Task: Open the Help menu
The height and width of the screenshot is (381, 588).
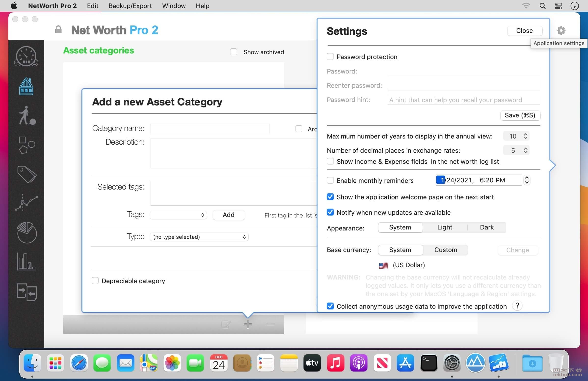Action: coord(203,6)
